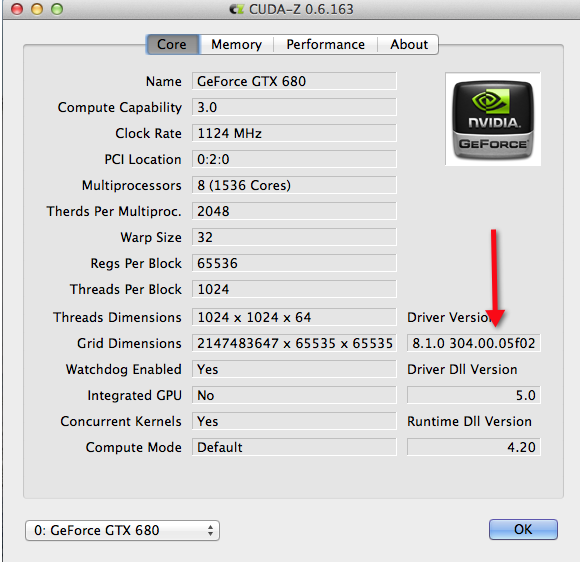Image resolution: width=580 pixels, height=562 pixels.
Task: Click the Warp Size value 32
Action: tap(294, 237)
